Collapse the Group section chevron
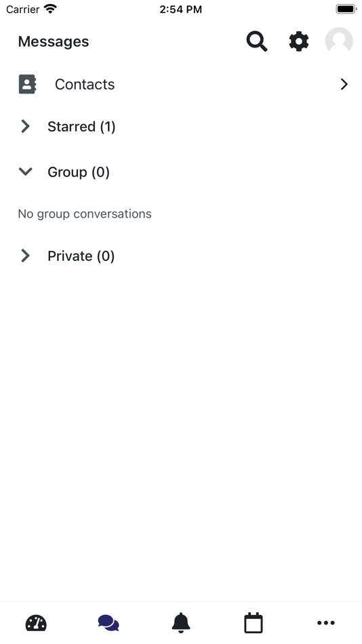 tap(26, 172)
